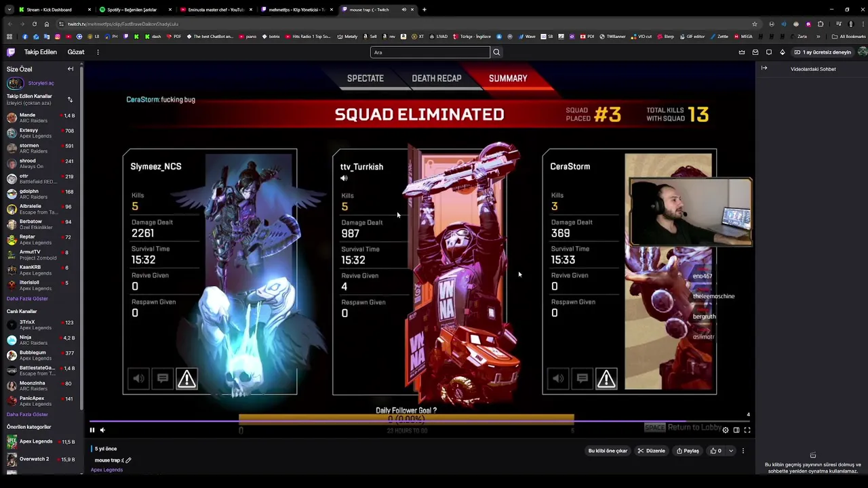Switch to the DEATH RECAP tab
The height and width of the screenshot is (488, 868).
(x=437, y=79)
